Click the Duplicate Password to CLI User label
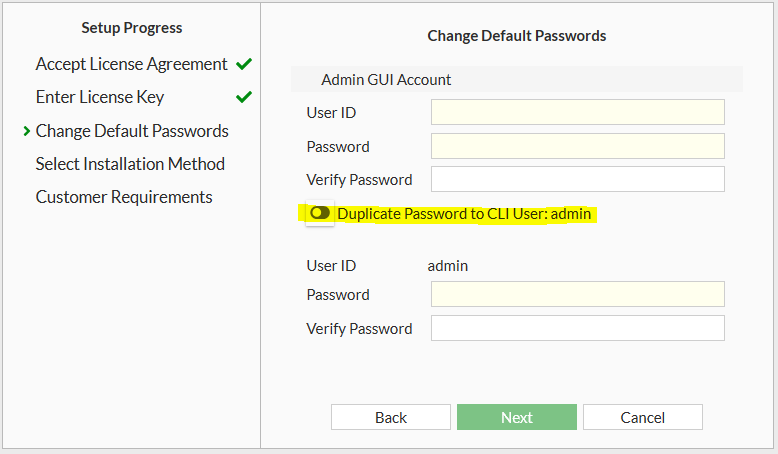 465,214
